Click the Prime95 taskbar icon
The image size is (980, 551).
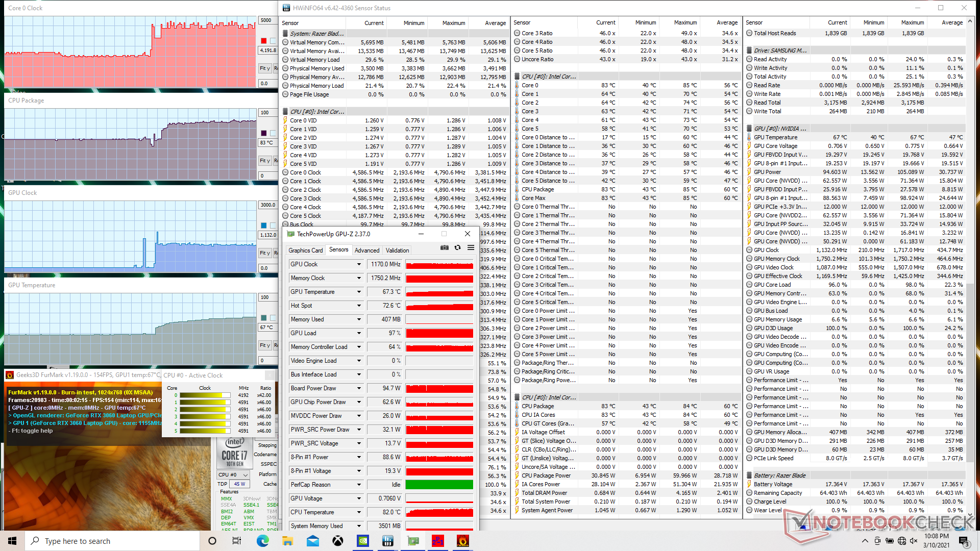(437, 541)
